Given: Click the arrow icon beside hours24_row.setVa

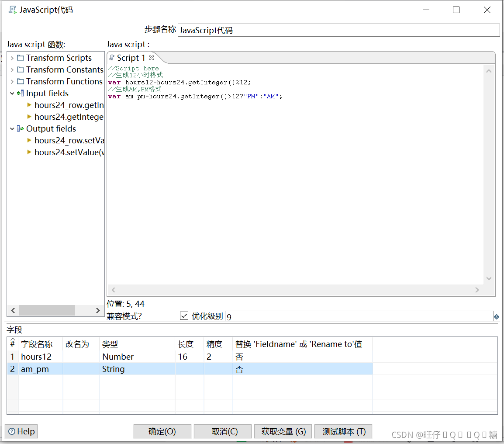Looking at the screenshot, I should pos(29,140).
